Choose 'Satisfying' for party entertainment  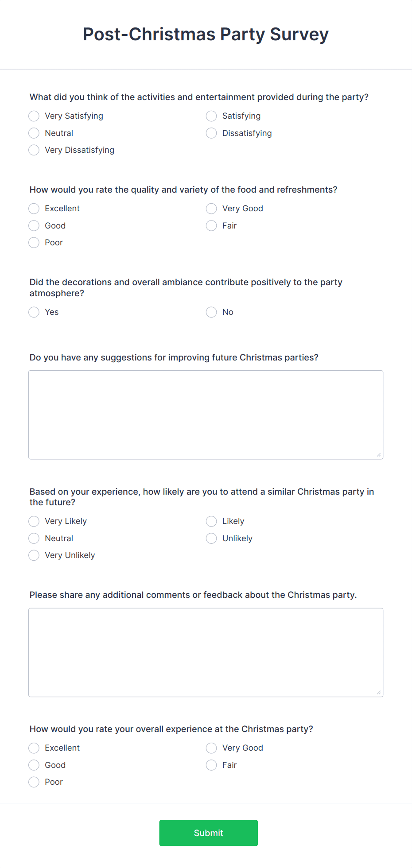pyautogui.click(x=211, y=116)
